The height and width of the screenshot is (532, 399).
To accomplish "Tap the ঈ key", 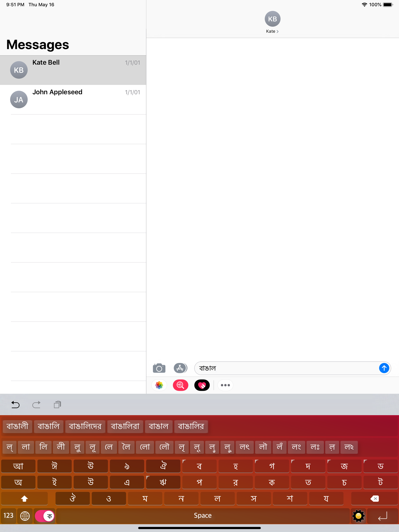I will pyautogui.click(x=54, y=466).
